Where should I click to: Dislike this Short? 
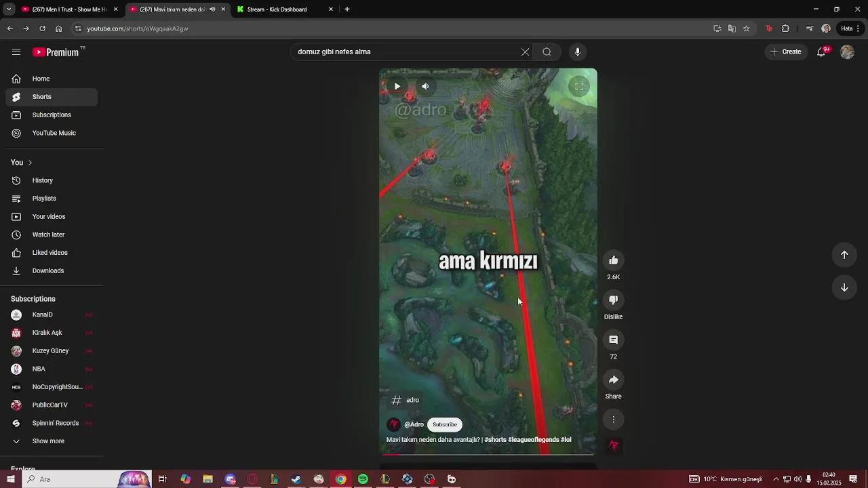click(x=614, y=300)
